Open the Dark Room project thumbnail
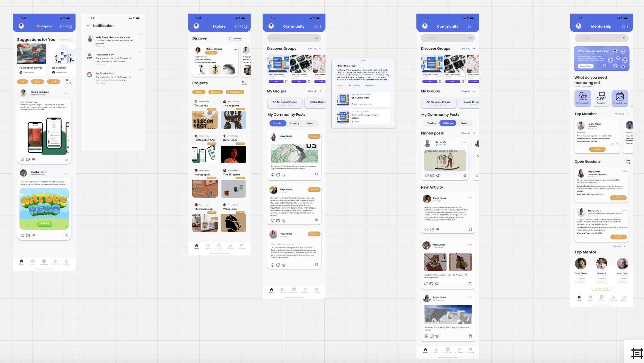Viewport: 644px width, 363px height. point(233,154)
